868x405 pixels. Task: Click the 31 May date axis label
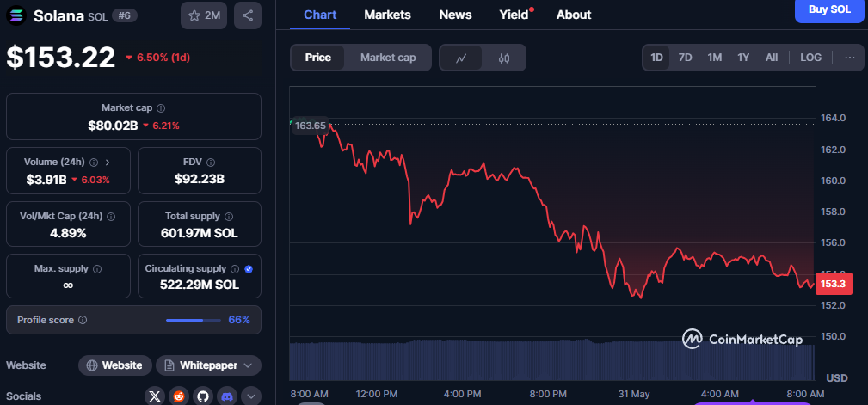tap(634, 394)
